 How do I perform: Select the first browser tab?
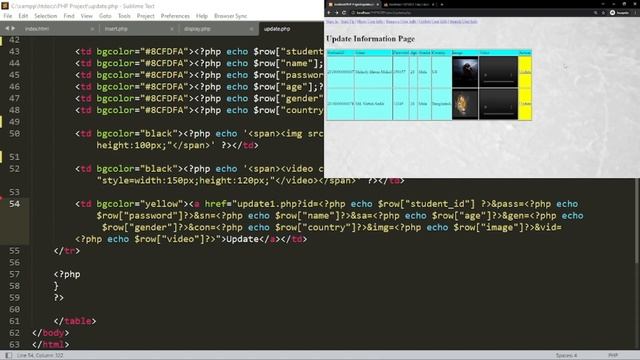353,4
